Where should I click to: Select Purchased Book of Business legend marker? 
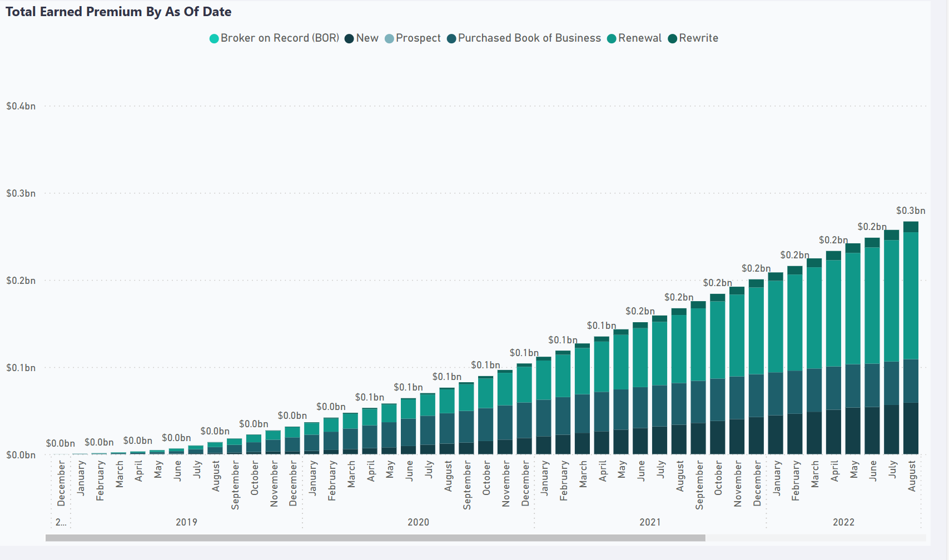coord(451,39)
